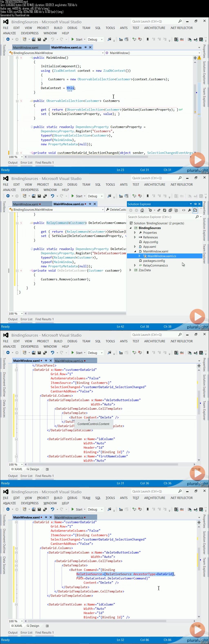Click Quick Launch magnifier icon in Ln 23 frame
The image size is (209, 644).
180,21
